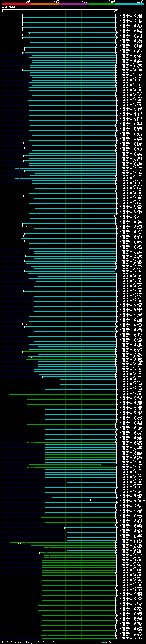
Task: Click label UniRef100_O04694
Action: pos(131,37)
